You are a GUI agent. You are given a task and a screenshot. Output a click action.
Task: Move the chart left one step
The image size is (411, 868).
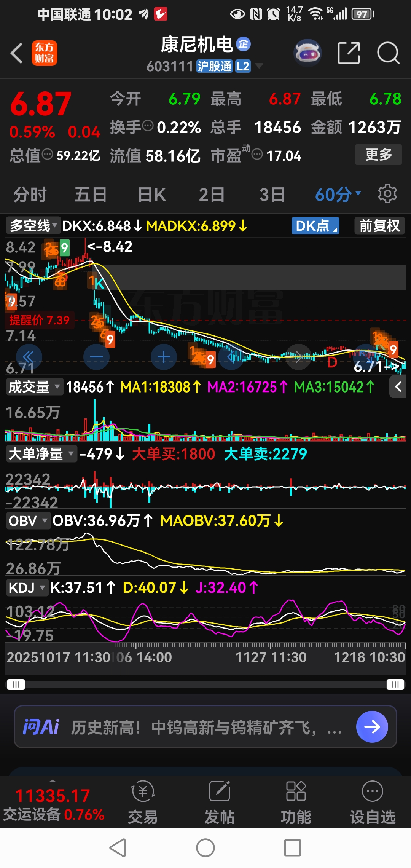[231, 357]
